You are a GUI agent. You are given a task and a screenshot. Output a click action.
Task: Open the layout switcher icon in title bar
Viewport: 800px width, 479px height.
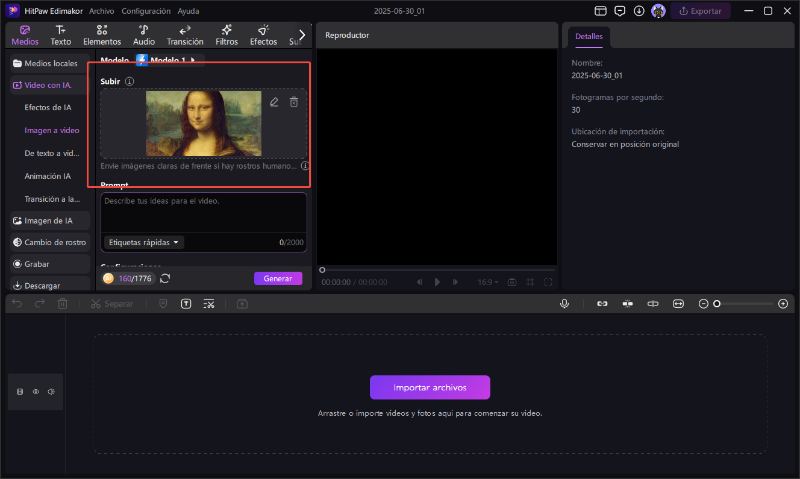601,11
